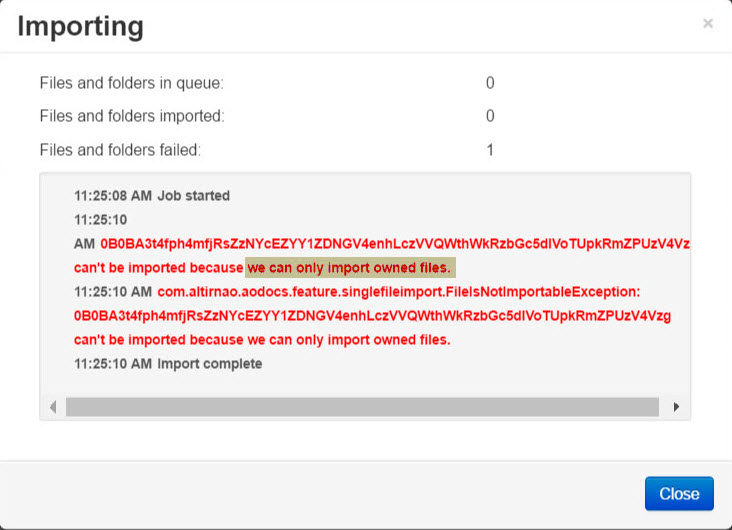Click the Importing dialog title
The width and height of the screenshot is (732, 530).
point(80,26)
